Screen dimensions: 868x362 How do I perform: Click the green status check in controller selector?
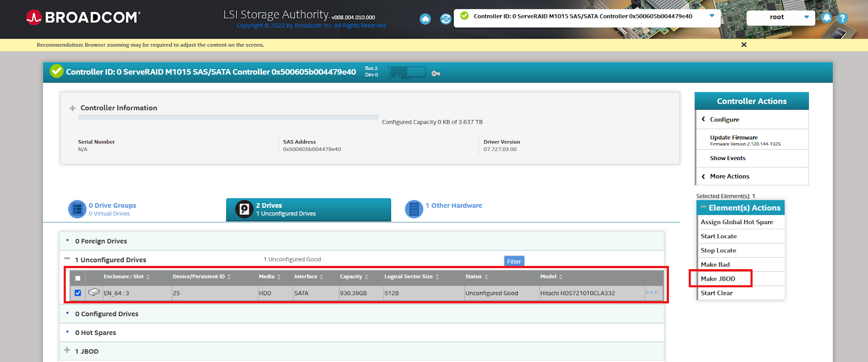[464, 16]
